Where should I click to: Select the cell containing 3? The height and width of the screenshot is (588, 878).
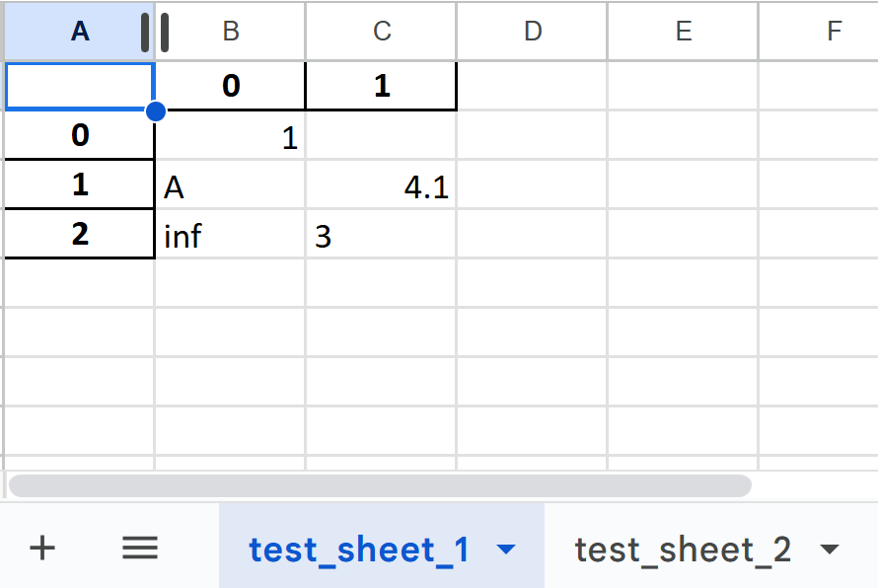(x=382, y=236)
